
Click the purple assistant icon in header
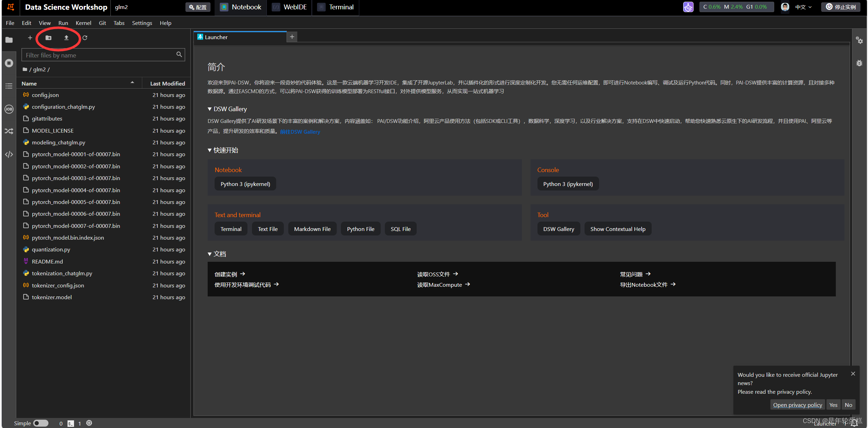pos(688,7)
